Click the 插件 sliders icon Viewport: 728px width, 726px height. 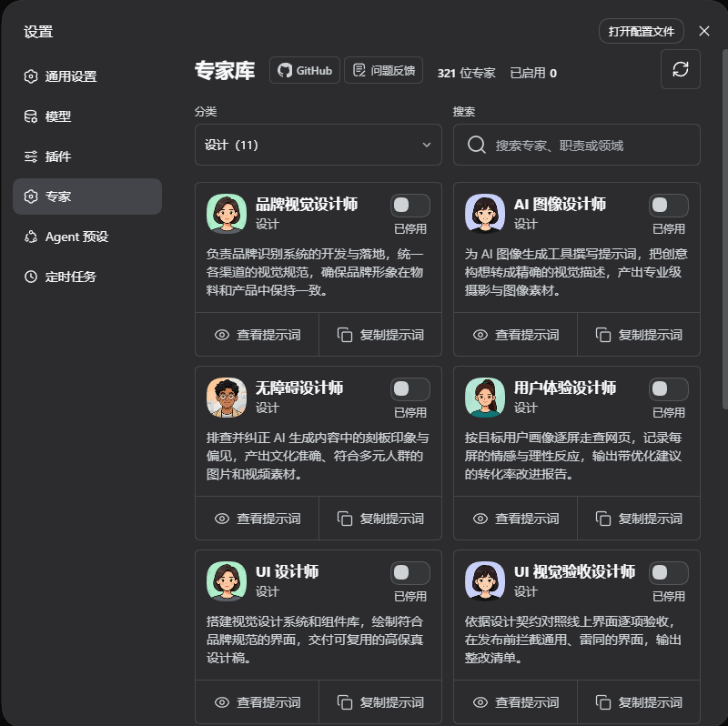(31, 156)
